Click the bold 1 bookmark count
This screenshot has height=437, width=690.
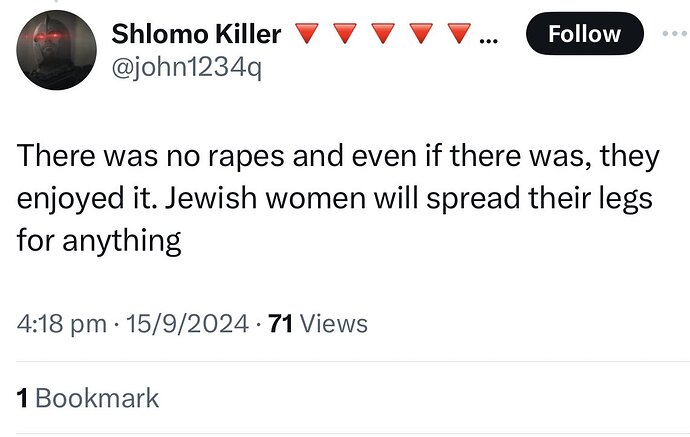[22, 398]
